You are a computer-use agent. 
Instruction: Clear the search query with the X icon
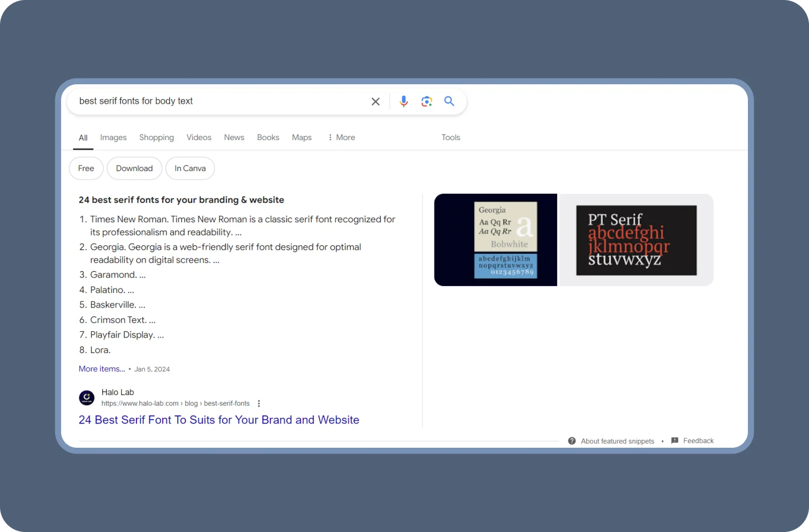point(376,101)
